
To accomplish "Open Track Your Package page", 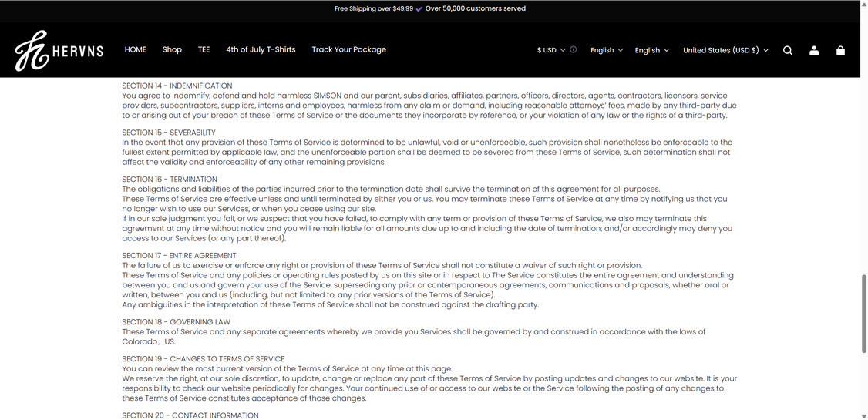I will (x=348, y=50).
